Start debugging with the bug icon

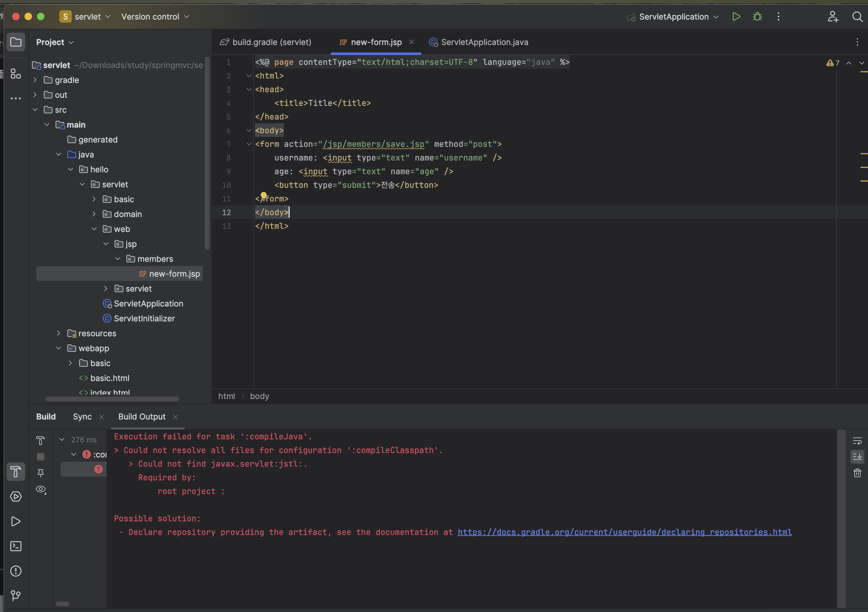757,17
